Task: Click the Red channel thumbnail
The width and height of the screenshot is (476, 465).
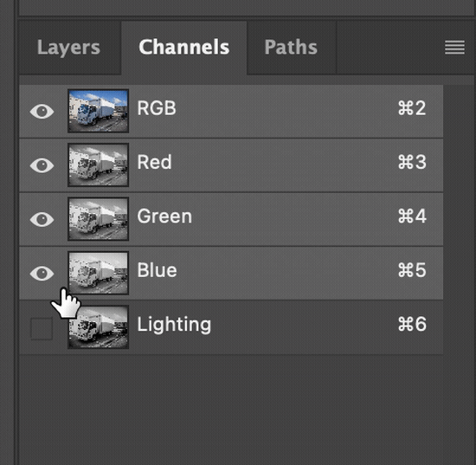Action: tap(98, 165)
